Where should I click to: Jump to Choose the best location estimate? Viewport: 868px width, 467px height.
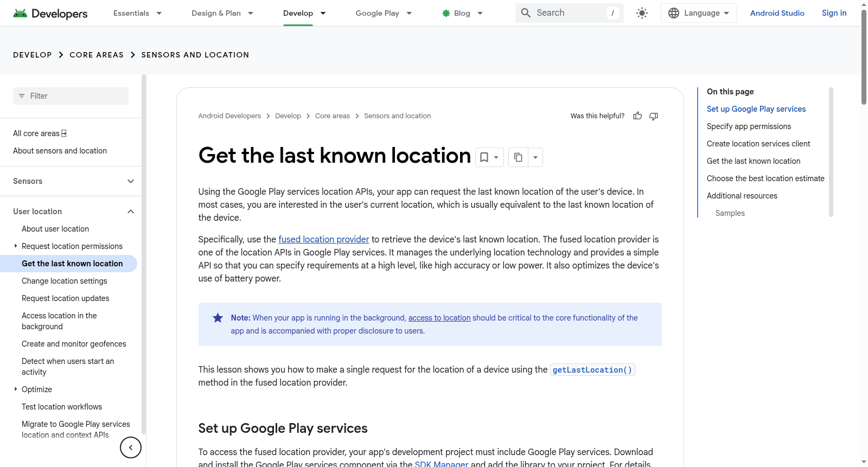[765, 178]
